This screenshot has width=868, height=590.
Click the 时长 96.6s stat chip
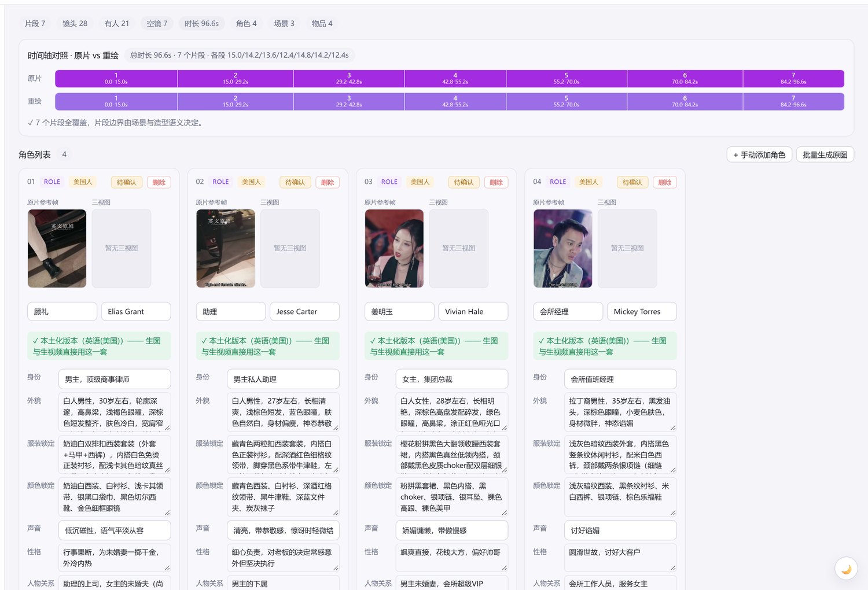click(201, 24)
